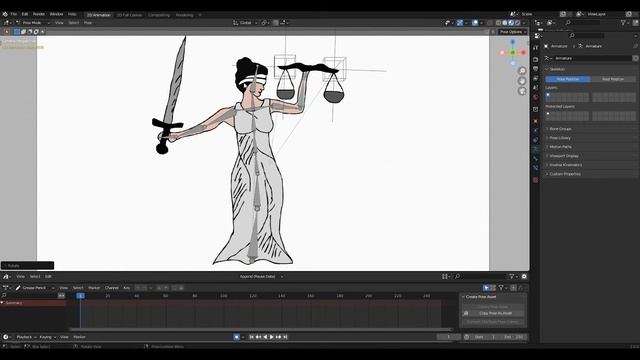Switch to wireframe viewport shading
This screenshot has height=360, width=640.
point(498,23)
